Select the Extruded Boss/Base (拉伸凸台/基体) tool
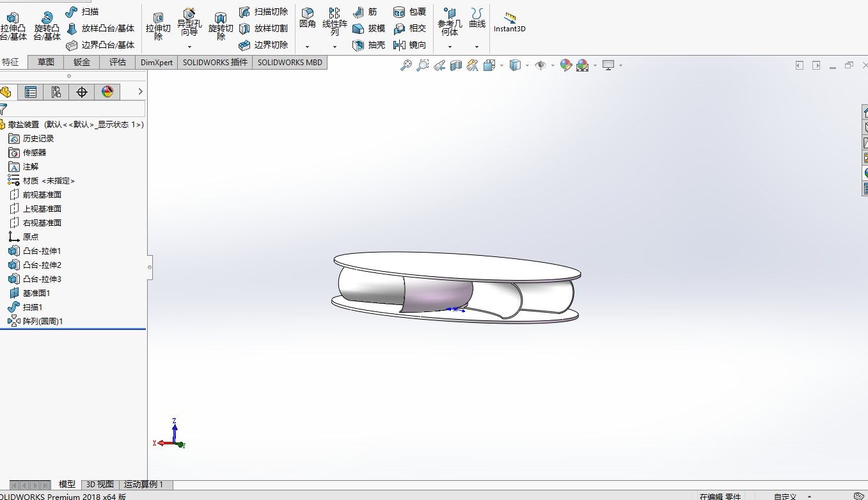This screenshot has width=868, height=500. (x=13, y=27)
